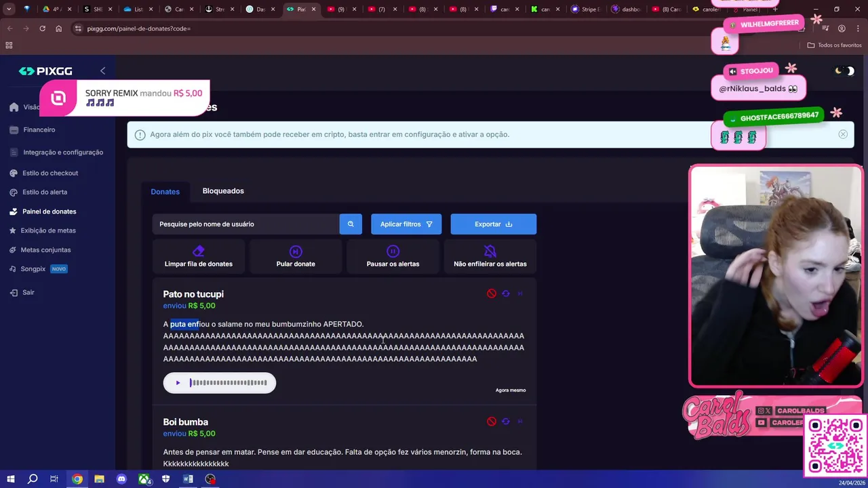Image resolution: width=868 pixels, height=488 pixels.
Task: Open Windows taskbar search
Action: [x=32, y=479]
